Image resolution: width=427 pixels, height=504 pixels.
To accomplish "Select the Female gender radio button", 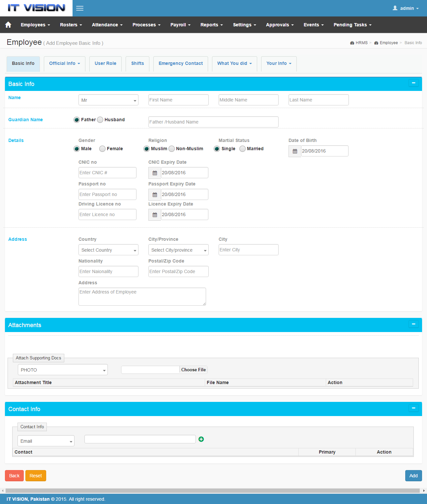I will tap(102, 149).
